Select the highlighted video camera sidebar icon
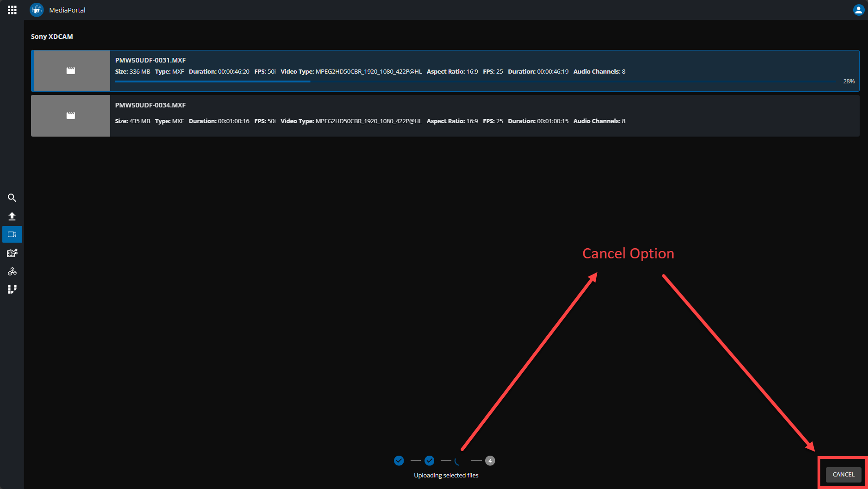Viewport: 868px width, 489px height. 12,234
